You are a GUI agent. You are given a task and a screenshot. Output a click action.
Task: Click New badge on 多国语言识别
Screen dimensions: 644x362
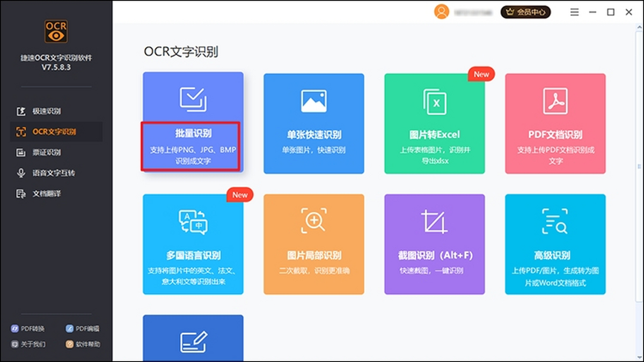pyautogui.click(x=240, y=195)
